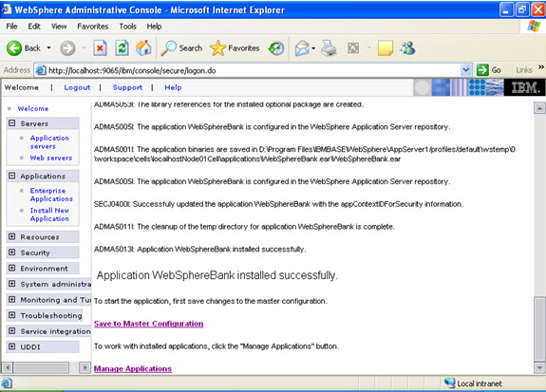
Task: Open Install New Application link
Action: pos(49,215)
